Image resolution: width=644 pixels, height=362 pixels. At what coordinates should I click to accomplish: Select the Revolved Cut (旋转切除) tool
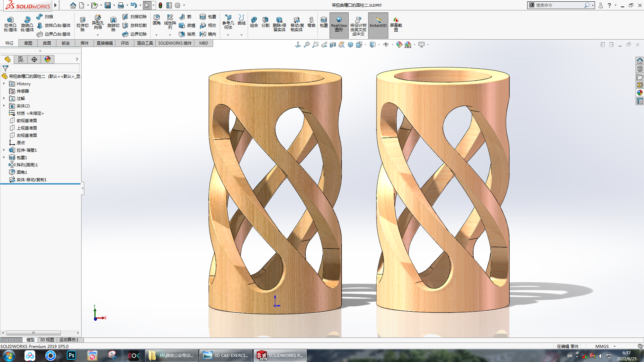113,24
